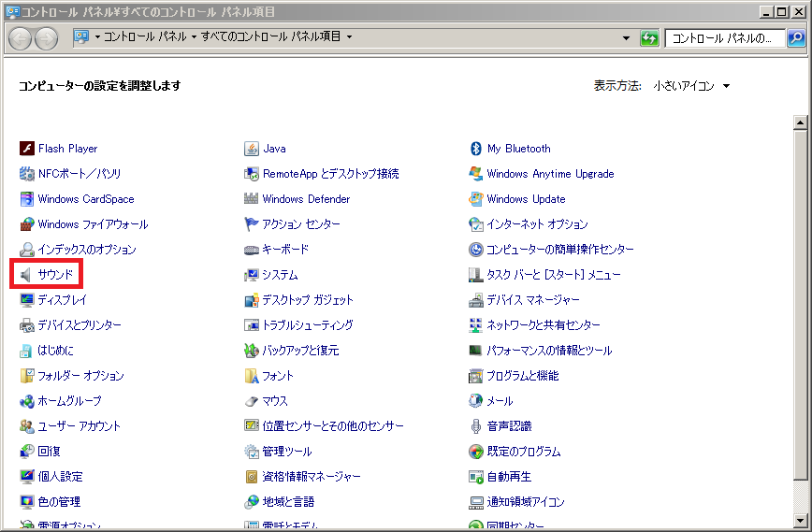Click the Java coffee cup icon
The image size is (812, 532).
[251, 149]
